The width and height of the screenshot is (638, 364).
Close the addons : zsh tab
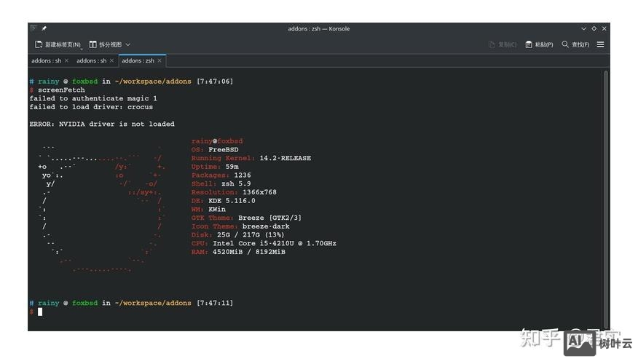159,61
